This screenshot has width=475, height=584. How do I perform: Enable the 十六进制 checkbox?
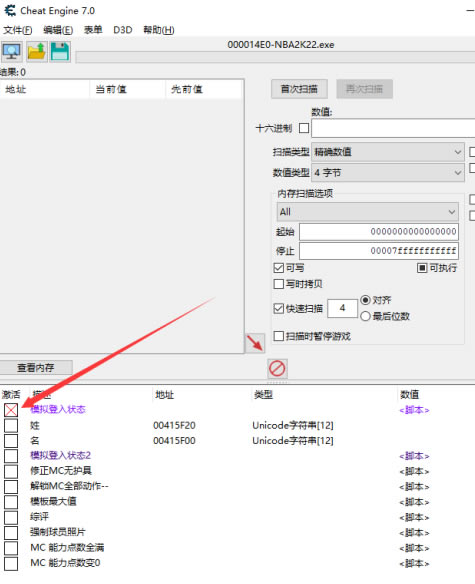coord(304,128)
